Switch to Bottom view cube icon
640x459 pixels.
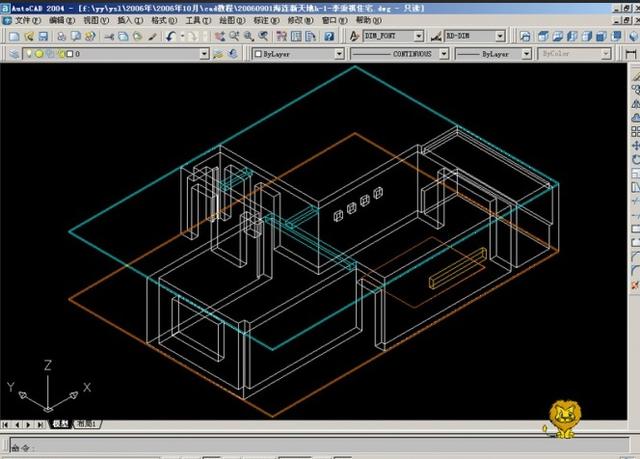[x=558, y=37]
